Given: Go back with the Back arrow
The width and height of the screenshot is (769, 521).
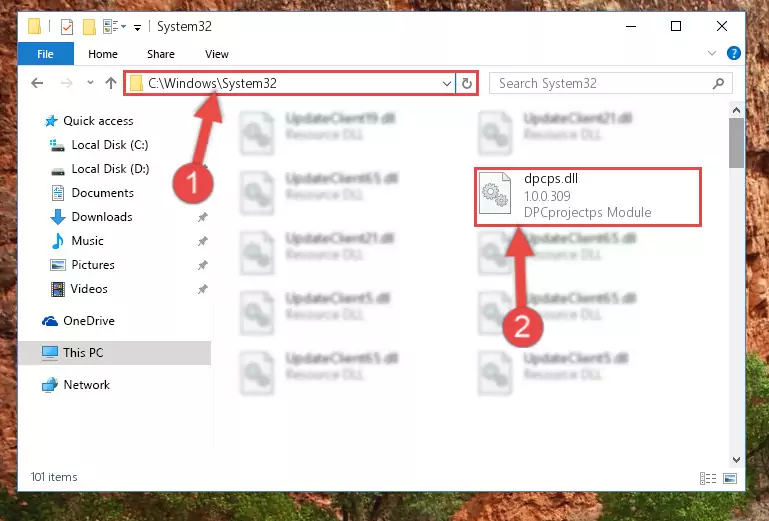Looking at the screenshot, I should pyautogui.click(x=37, y=83).
